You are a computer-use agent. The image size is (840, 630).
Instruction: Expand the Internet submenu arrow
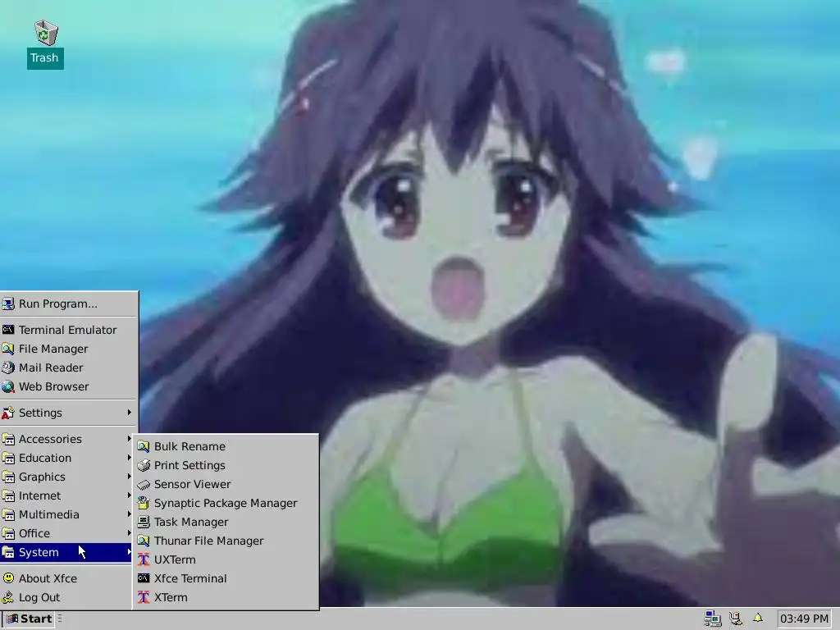tap(129, 495)
